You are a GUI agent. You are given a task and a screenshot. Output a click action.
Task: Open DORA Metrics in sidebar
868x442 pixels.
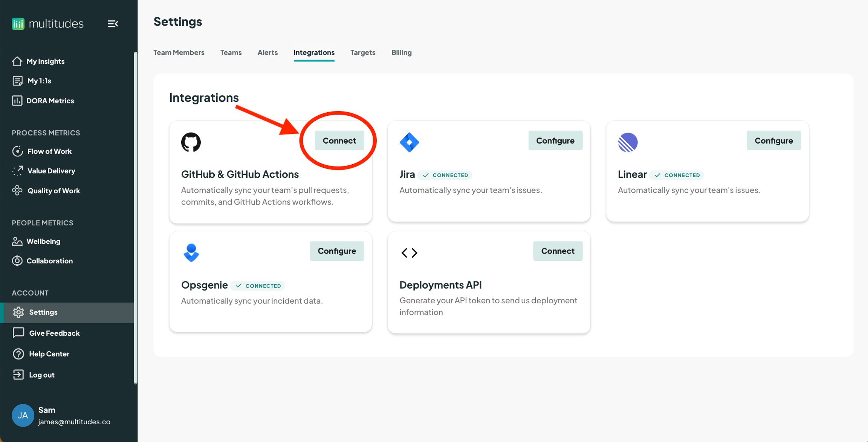pos(50,101)
